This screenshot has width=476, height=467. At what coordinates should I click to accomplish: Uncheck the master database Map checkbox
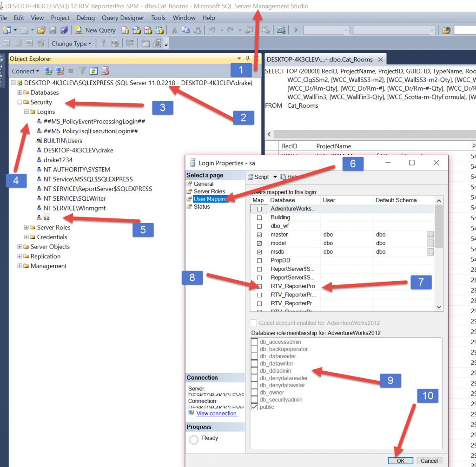[259, 235]
